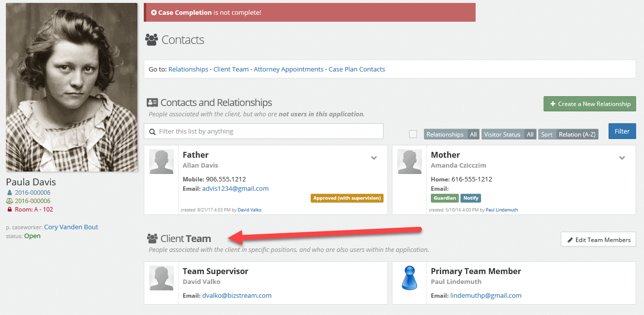
Task: Click the blue pawn avatar for Paul Lindemuth
Action: 410,279
